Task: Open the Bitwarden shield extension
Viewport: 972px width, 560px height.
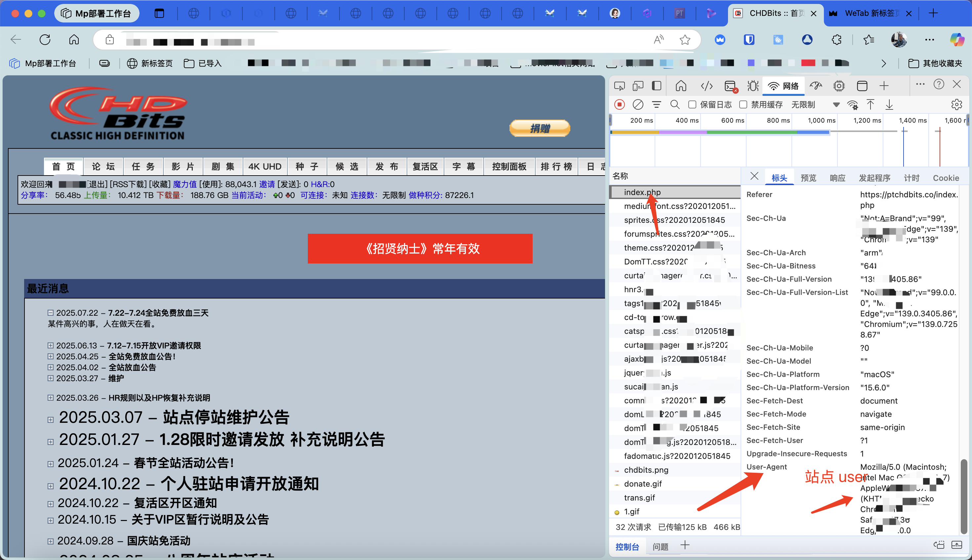Action: (749, 40)
